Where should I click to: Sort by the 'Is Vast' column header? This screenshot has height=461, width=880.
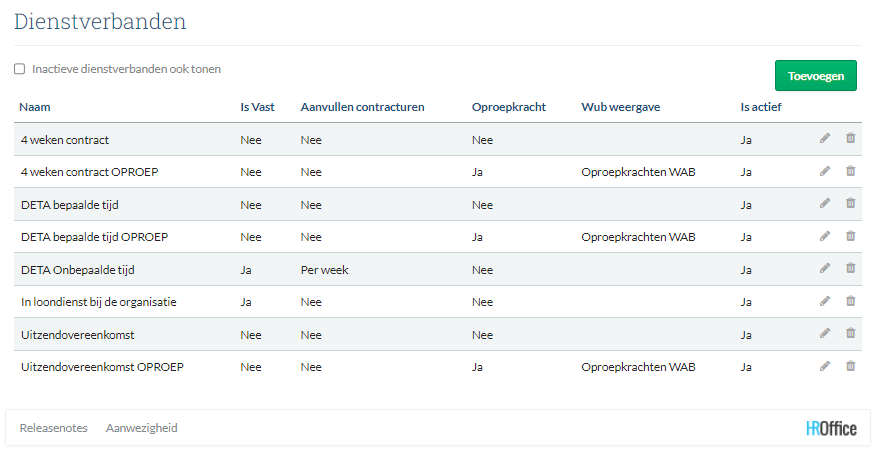(257, 107)
